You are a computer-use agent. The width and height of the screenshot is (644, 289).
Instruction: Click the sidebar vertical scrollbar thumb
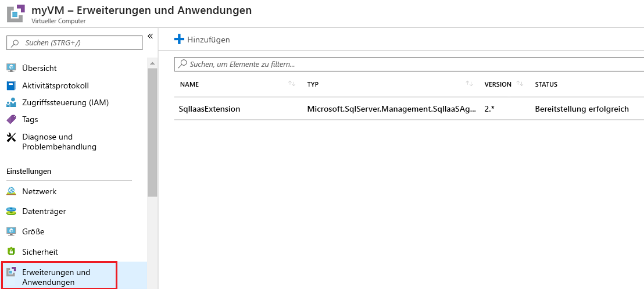pos(152,133)
